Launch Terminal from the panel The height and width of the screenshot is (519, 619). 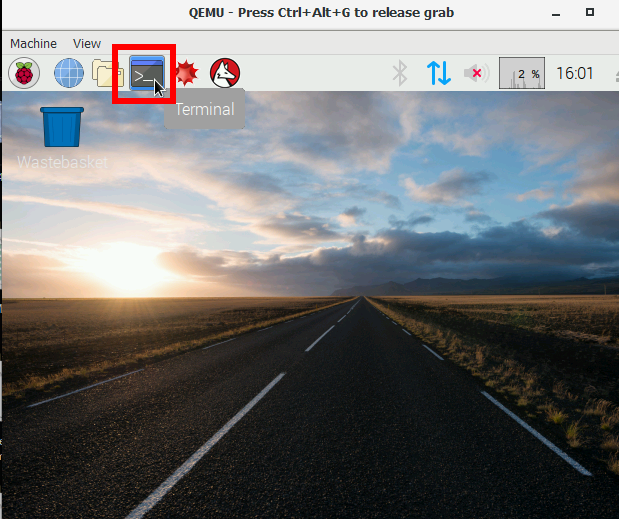point(147,73)
